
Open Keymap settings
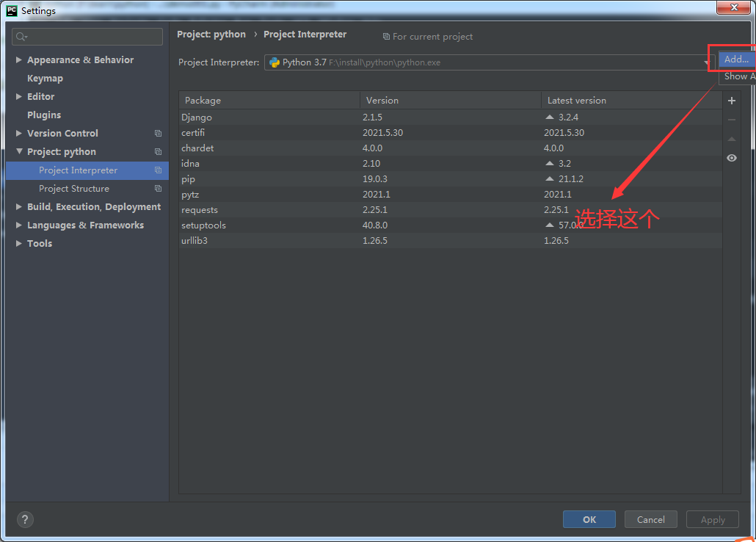coord(45,78)
